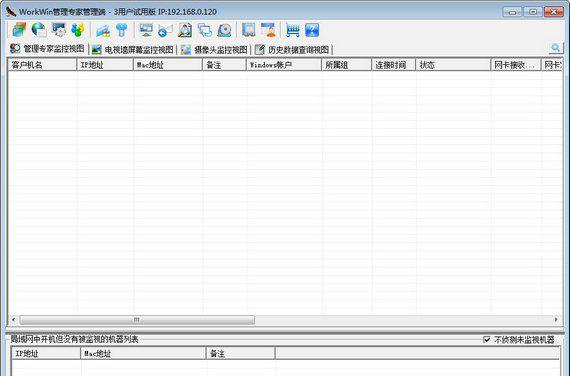Image resolution: width=570 pixels, height=376 pixels.
Task: Click the monitor screen toolbar icon
Action: [x=146, y=30]
